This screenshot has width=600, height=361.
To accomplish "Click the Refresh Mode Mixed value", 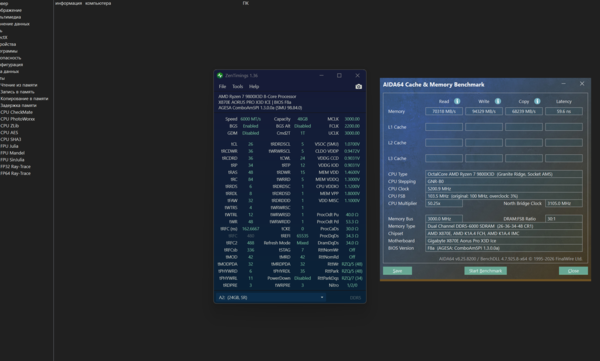I will (302, 243).
